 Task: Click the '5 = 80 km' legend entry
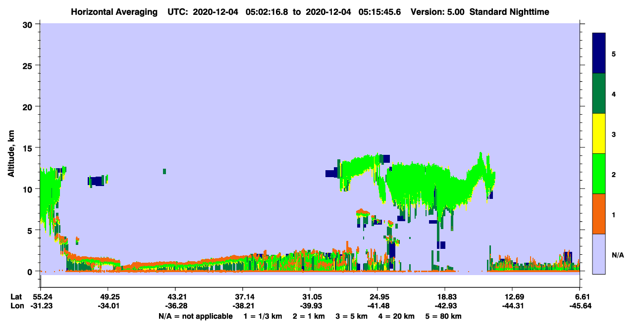(x=444, y=316)
